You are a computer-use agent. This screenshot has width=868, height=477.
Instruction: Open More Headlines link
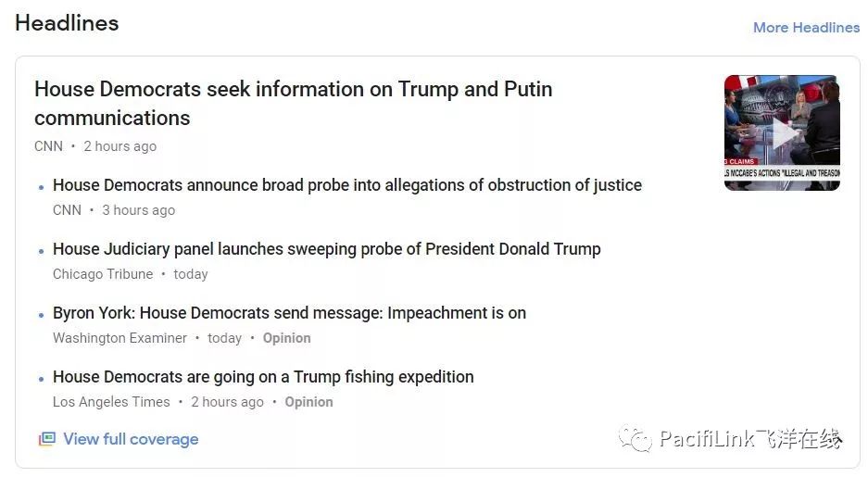pyautogui.click(x=806, y=27)
